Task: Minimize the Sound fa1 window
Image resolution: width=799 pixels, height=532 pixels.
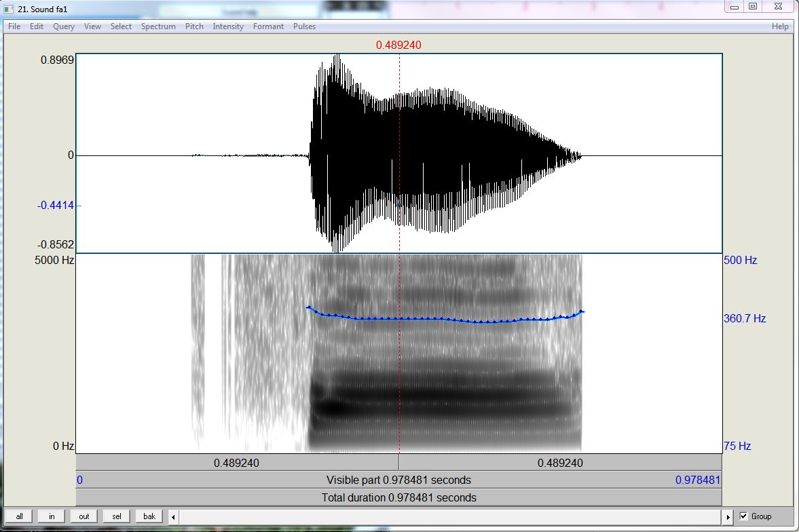Action: pos(735,7)
